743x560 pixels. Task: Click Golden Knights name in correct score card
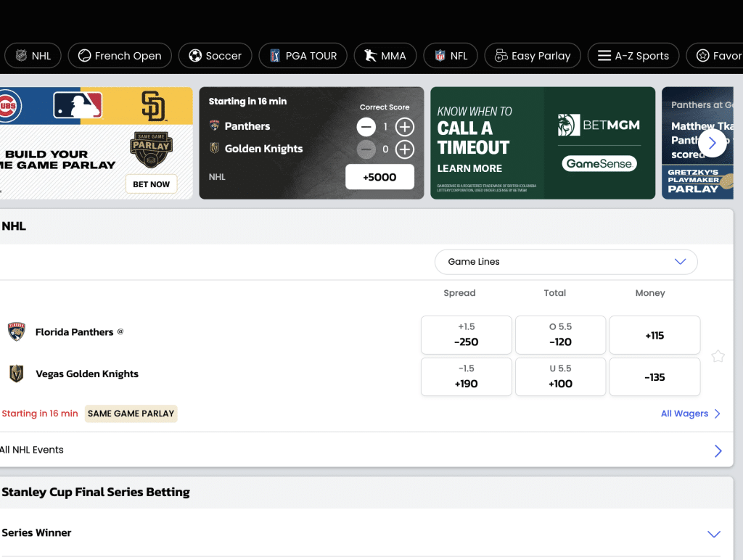(x=264, y=149)
